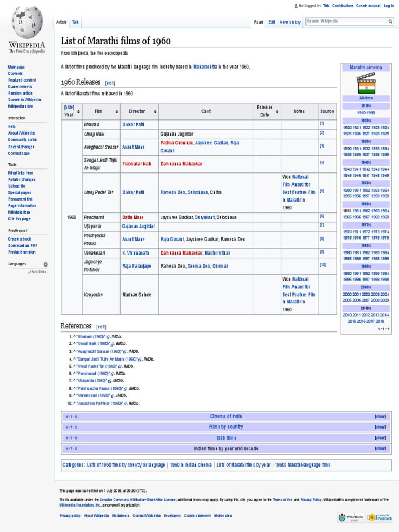Open Gajanan Jagirdar director link
Screen dimensions: 399x532
click(x=138, y=227)
